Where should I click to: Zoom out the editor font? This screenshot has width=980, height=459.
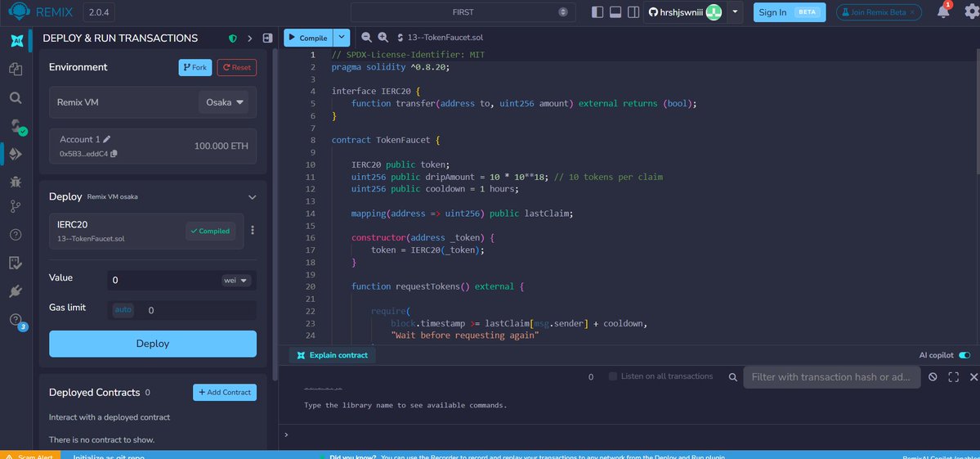tap(366, 38)
